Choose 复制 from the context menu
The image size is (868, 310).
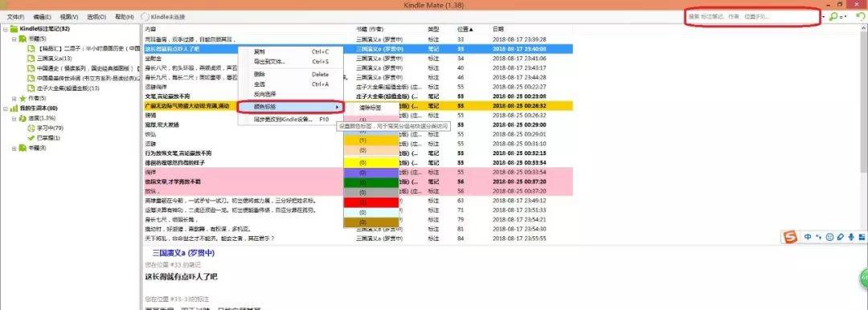291,52
